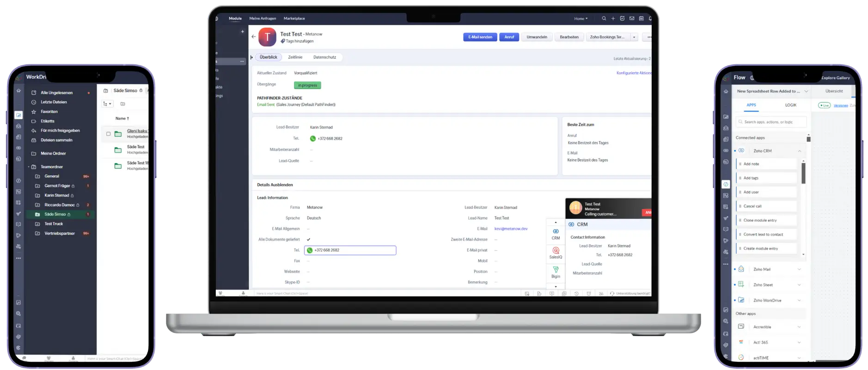868x370 pixels.
Task: Click the Search apps, actions field
Action: tap(772, 122)
